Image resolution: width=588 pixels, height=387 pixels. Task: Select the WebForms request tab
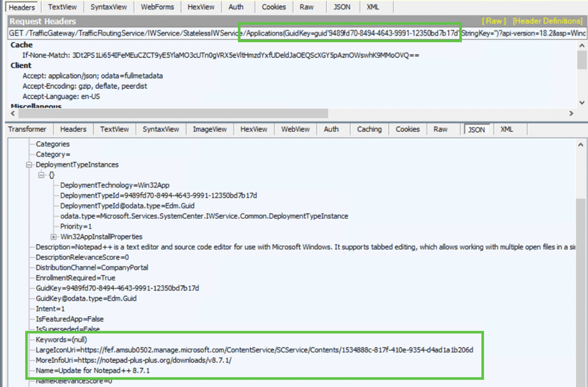click(157, 7)
